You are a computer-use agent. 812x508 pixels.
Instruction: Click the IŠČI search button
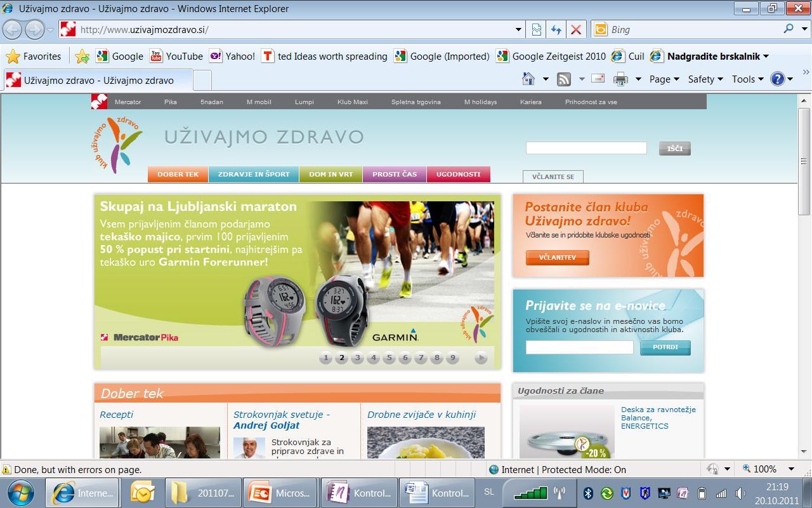(x=675, y=149)
